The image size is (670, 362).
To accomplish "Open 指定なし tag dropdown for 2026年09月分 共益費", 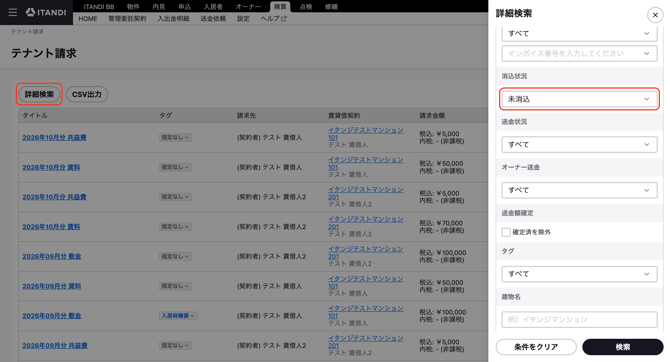I will coord(175,345).
